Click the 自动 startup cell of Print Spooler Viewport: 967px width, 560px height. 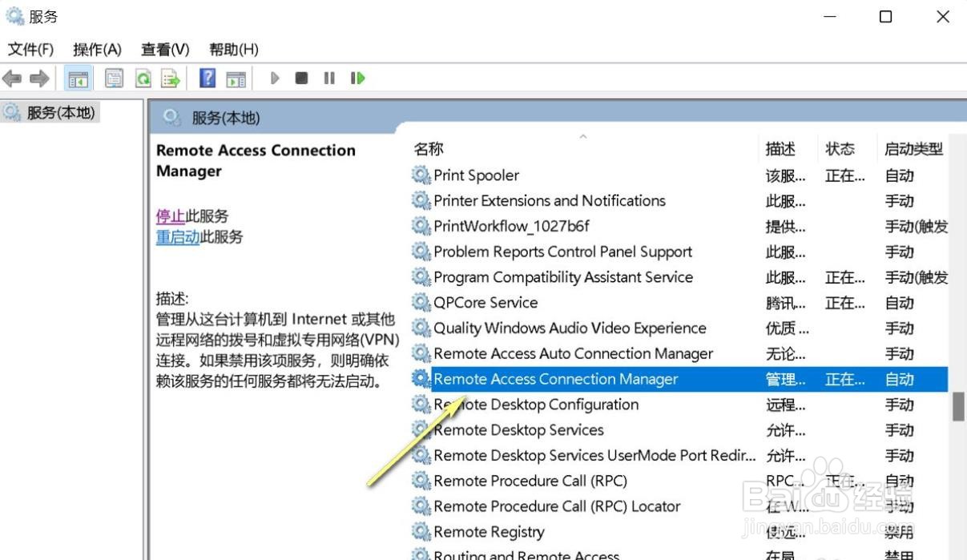click(900, 175)
